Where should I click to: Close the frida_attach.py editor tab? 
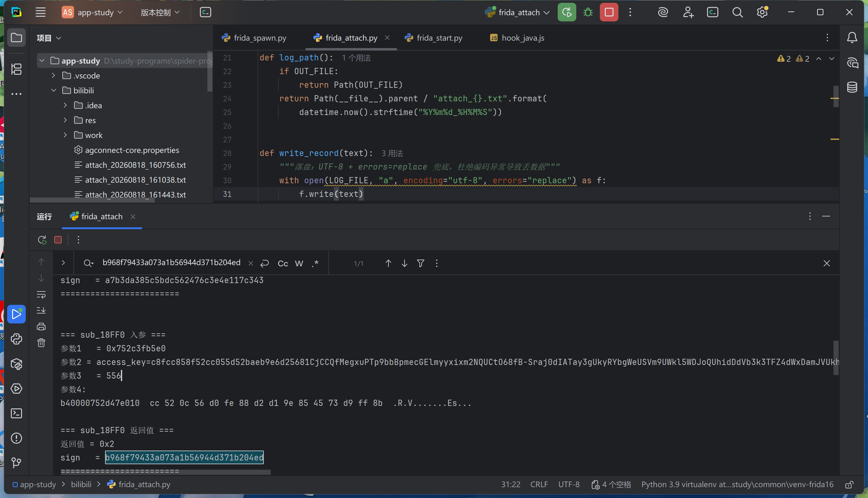click(x=387, y=38)
